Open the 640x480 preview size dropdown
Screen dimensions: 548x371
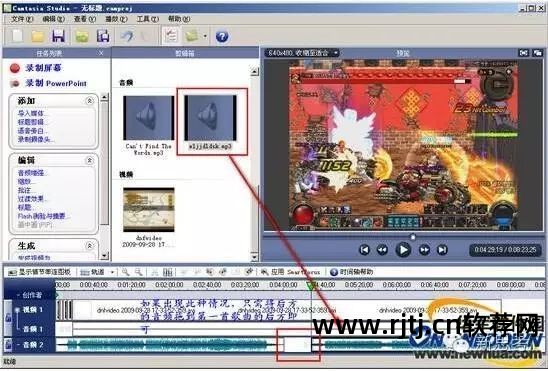pos(302,53)
